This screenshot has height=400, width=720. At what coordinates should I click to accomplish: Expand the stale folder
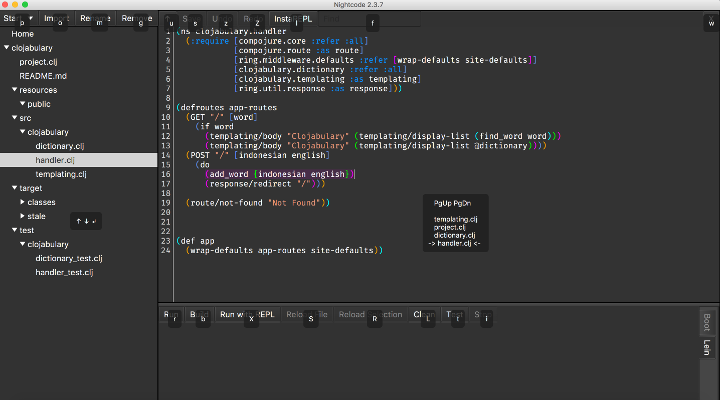tap(22, 216)
